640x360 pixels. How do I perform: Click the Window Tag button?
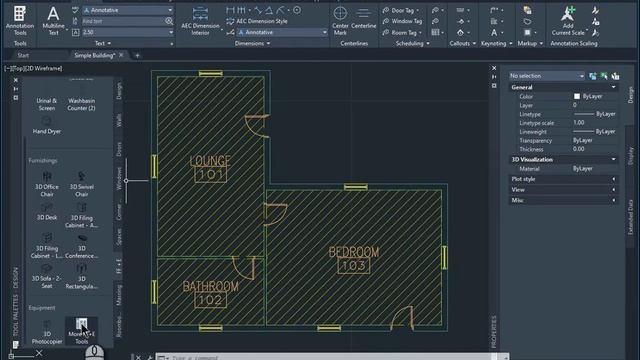tap(402, 21)
